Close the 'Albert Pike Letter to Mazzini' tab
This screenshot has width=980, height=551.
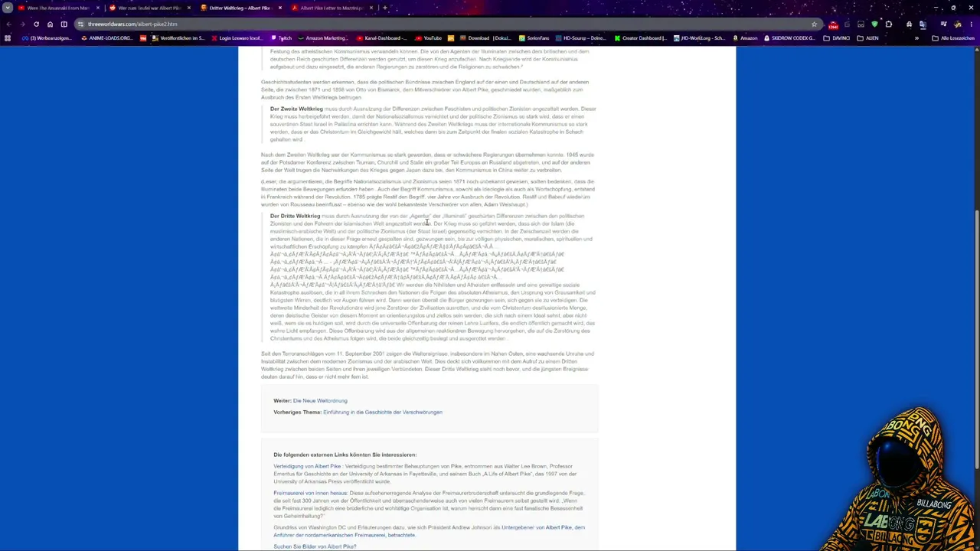click(x=371, y=8)
